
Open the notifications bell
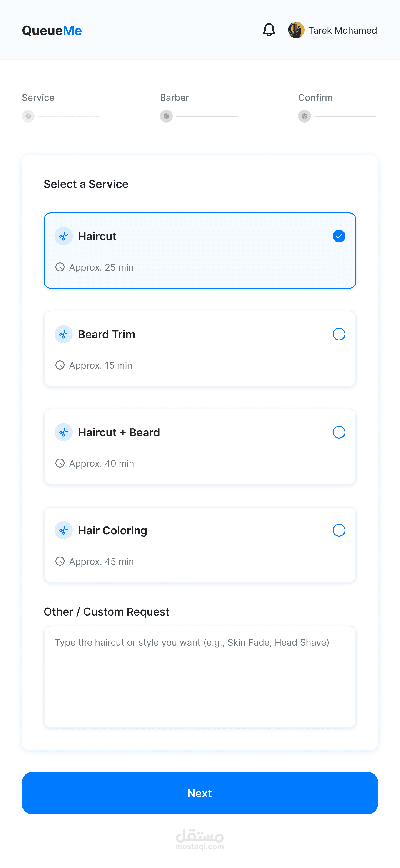point(269,30)
